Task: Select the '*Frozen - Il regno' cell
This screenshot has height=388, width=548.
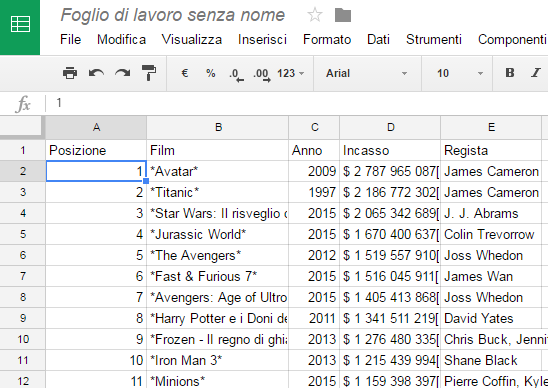Action: (218, 339)
